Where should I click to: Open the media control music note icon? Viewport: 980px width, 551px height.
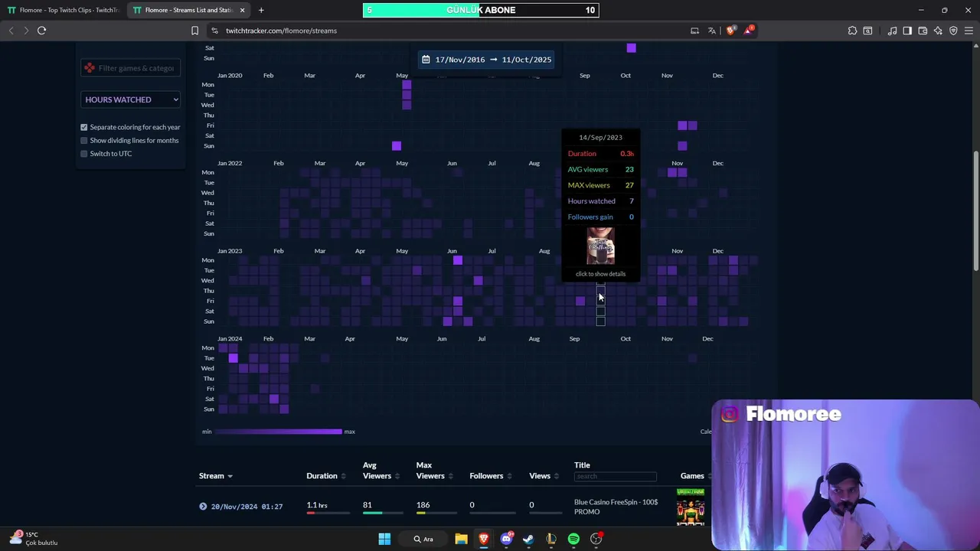pos(892,31)
